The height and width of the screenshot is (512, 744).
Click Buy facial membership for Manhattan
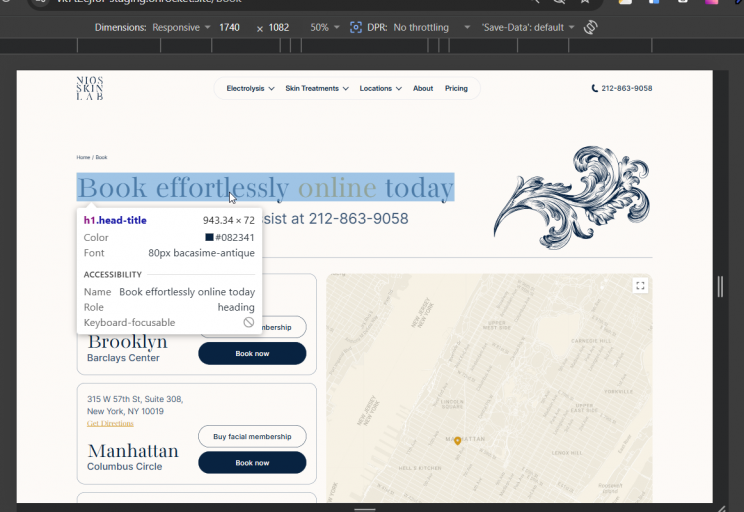pos(252,437)
